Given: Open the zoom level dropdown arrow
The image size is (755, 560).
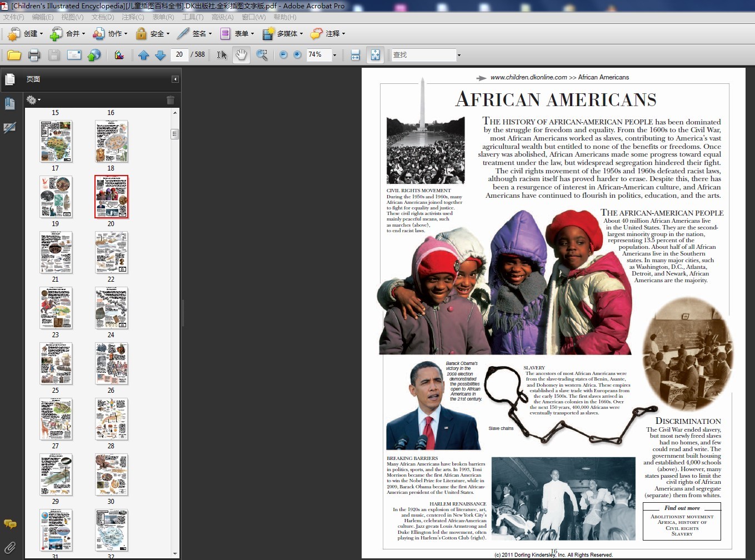Looking at the screenshot, I should [334, 55].
